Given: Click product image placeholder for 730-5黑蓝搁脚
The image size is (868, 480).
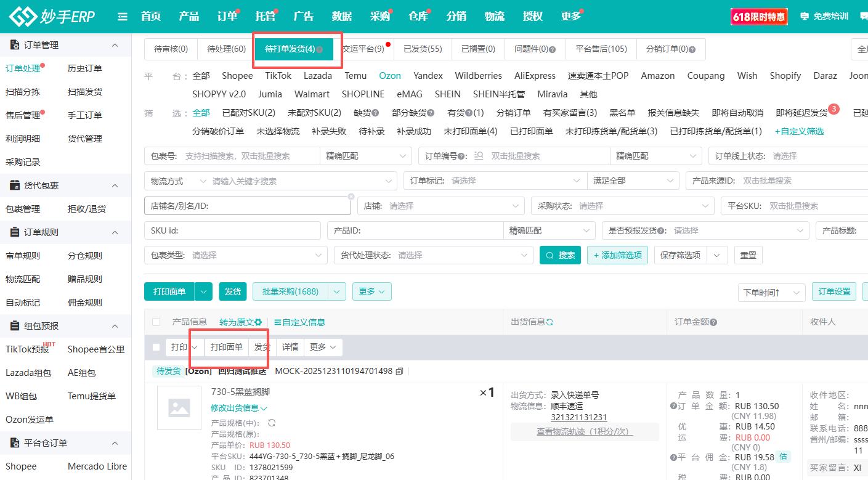Looking at the screenshot, I should 179,408.
